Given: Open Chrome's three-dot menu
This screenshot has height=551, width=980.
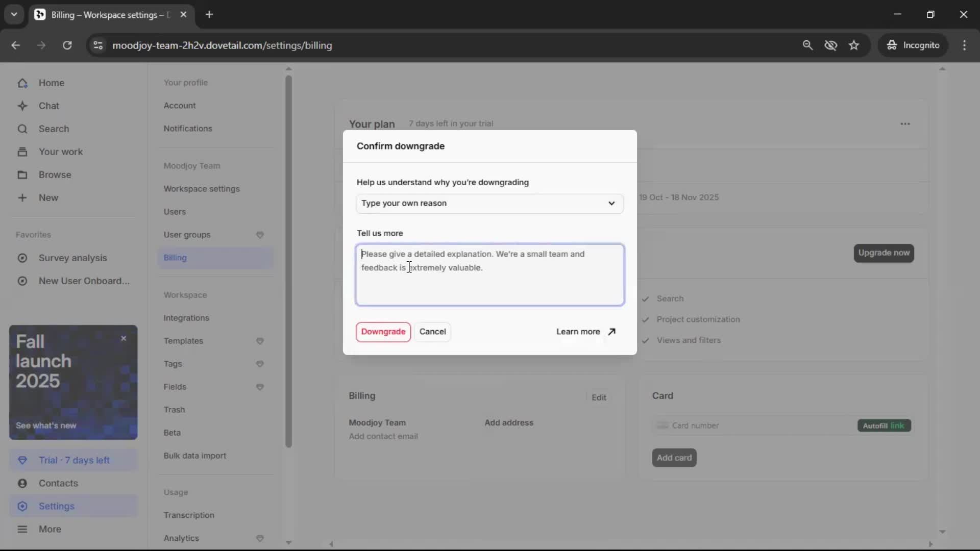Looking at the screenshot, I should coord(964,45).
